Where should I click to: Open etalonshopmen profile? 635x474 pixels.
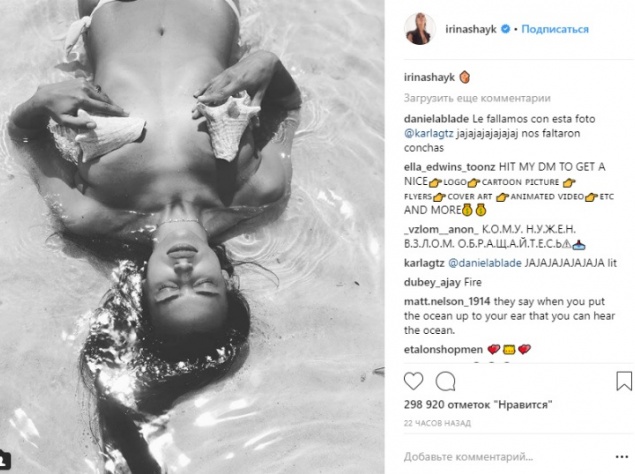click(x=443, y=350)
